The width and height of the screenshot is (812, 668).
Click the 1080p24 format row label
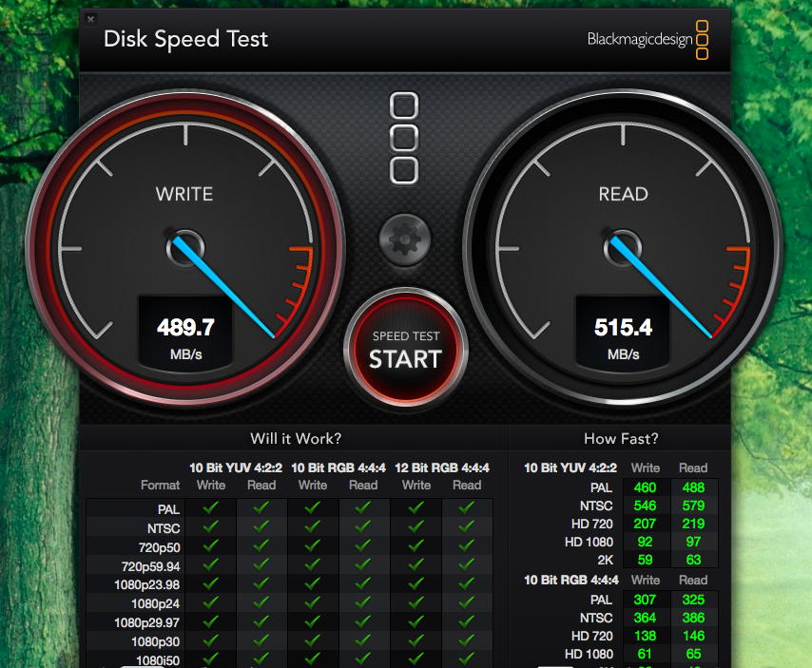155,603
